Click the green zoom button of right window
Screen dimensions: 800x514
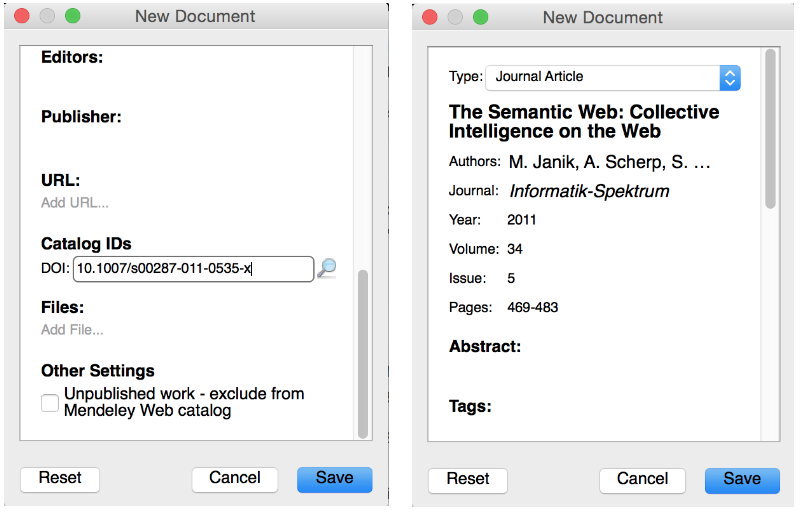pos(480,17)
